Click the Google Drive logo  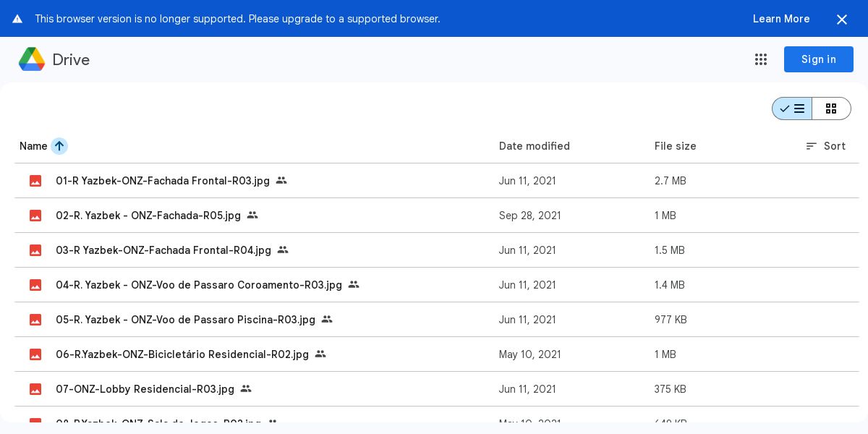click(x=32, y=59)
